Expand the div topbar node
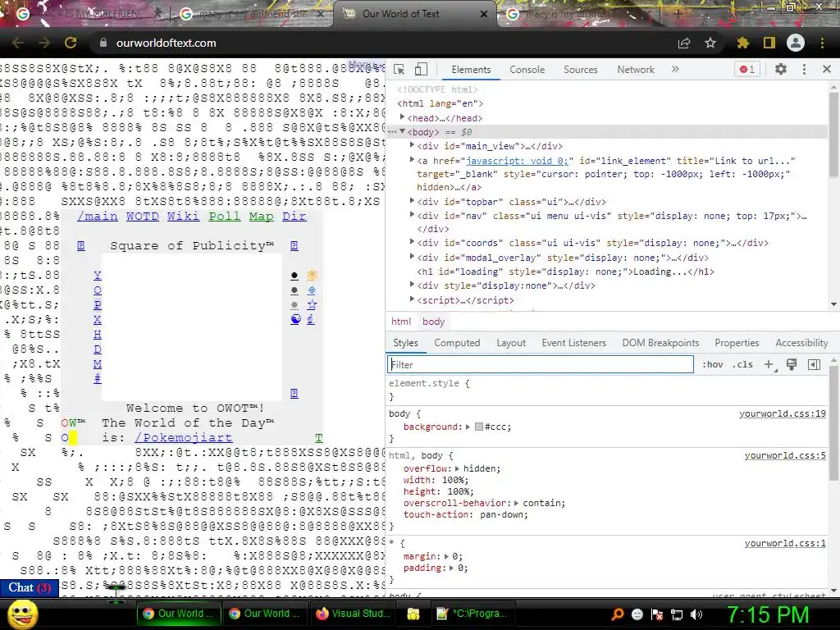The image size is (840, 630). tap(412, 201)
